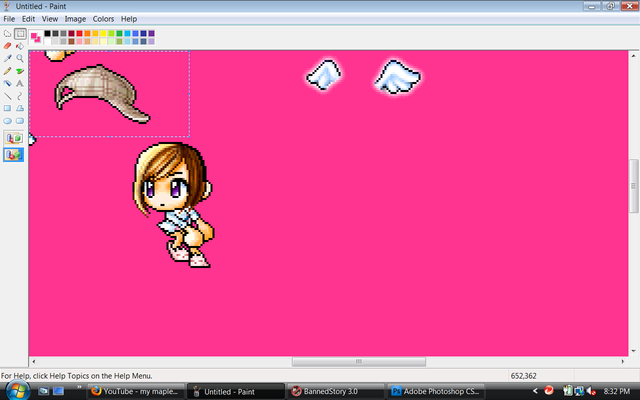Click the 8:32 PM taskbar clock
Viewport: 640px width, 400px height.
pyautogui.click(x=617, y=391)
